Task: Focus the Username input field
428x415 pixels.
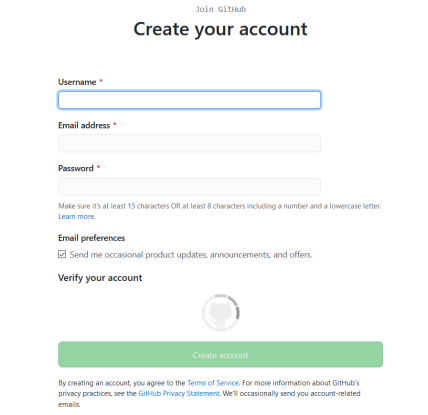Action: click(189, 100)
